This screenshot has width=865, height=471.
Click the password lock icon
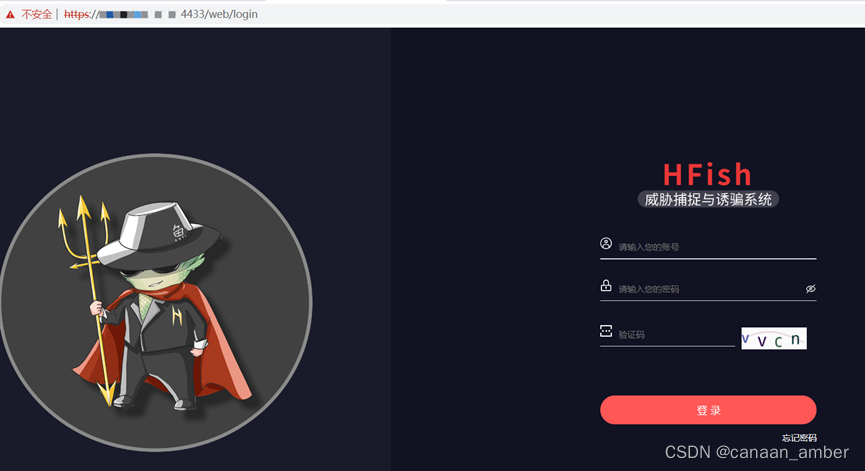pos(606,286)
